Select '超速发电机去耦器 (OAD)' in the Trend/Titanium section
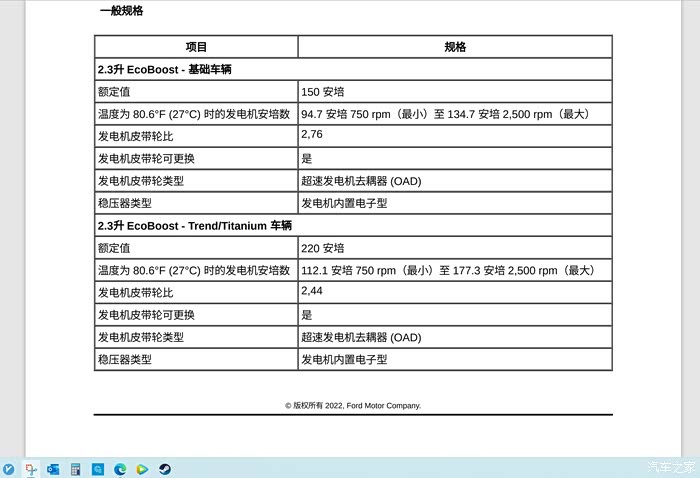 coord(361,337)
